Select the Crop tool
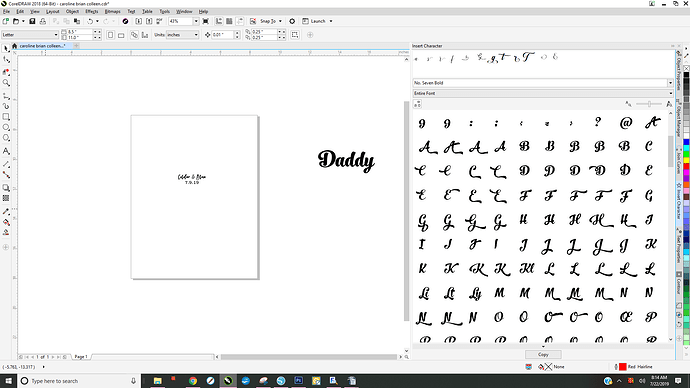This screenshot has height=388, width=690. pyautogui.click(x=6, y=72)
